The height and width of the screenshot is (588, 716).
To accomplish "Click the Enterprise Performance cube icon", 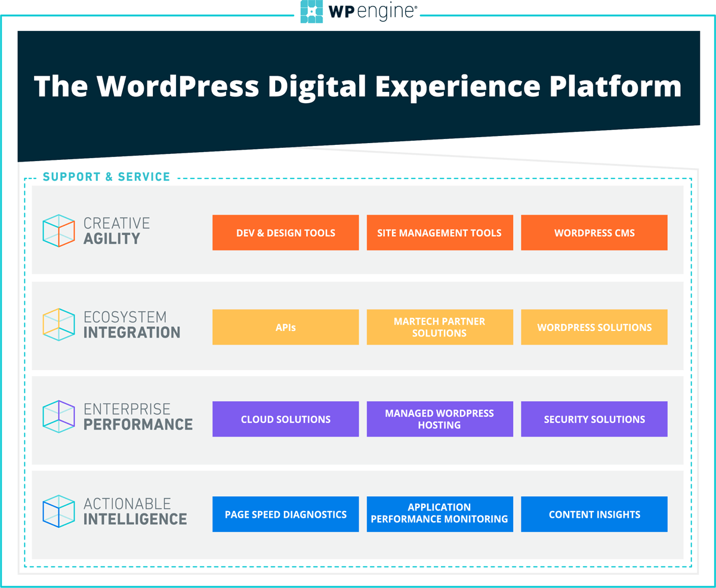I will coord(58,416).
